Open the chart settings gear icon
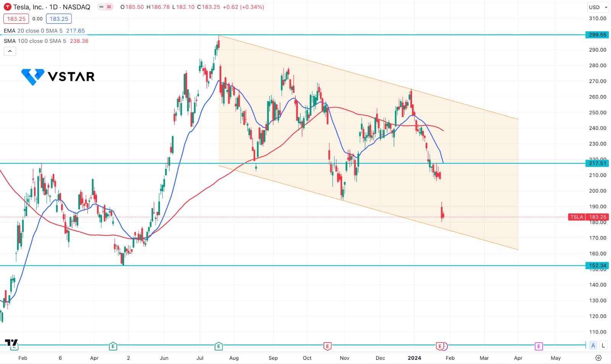Viewport: 611px width, 364px height. click(598, 358)
